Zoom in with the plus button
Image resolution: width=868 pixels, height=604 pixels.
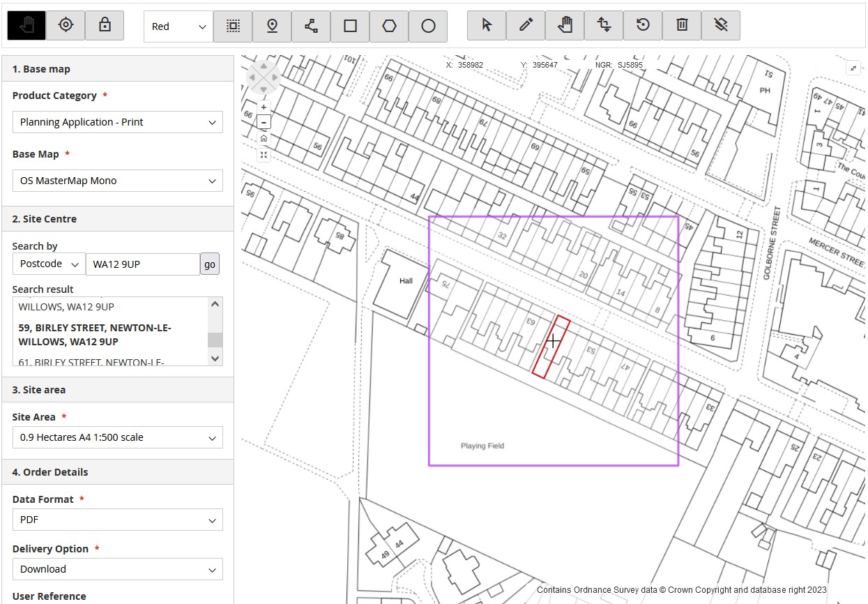264,107
